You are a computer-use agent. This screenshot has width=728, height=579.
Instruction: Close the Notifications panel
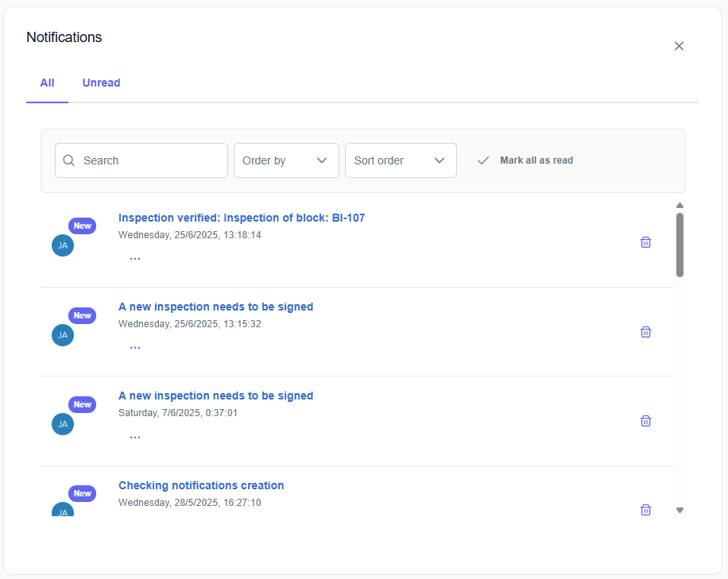point(679,46)
